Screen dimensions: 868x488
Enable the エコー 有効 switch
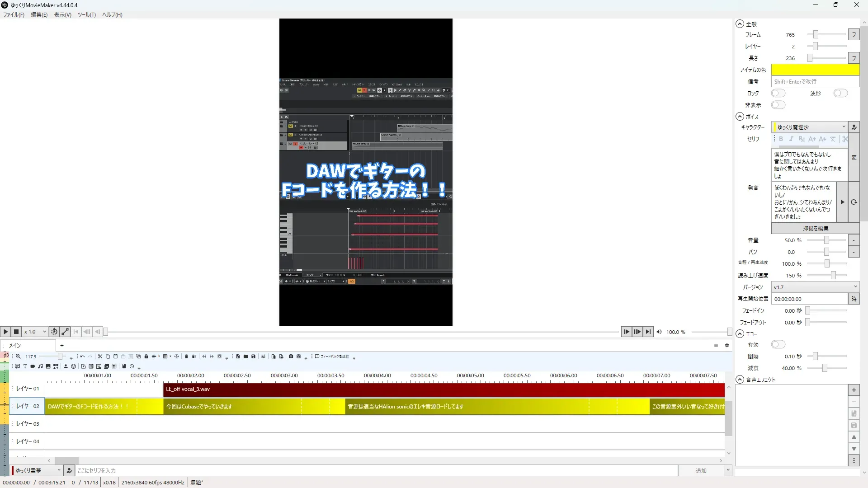click(x=778, y=344)
